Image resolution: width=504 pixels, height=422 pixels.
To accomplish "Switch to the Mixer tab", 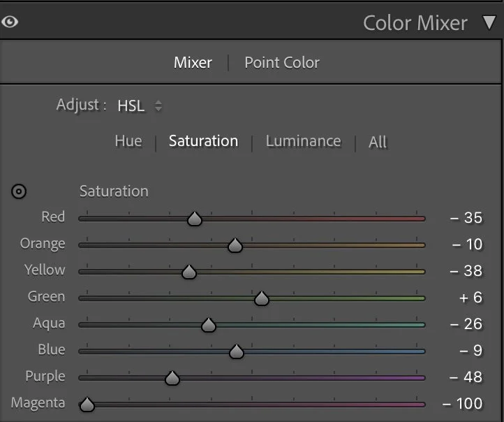I will point(193,62).
